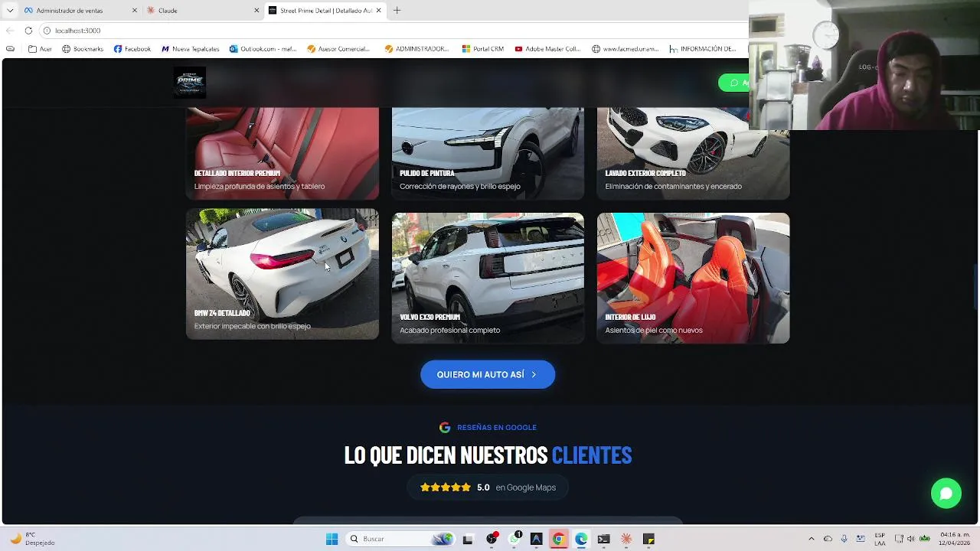Open the weather widget showing Despejado
The width and height of the screenshot is (980, 551).
(x=31, y=539)
